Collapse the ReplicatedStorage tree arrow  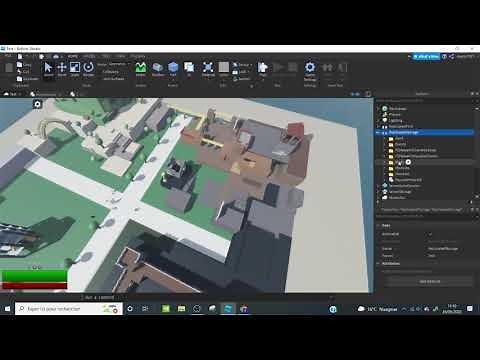(x=378, y=133)
